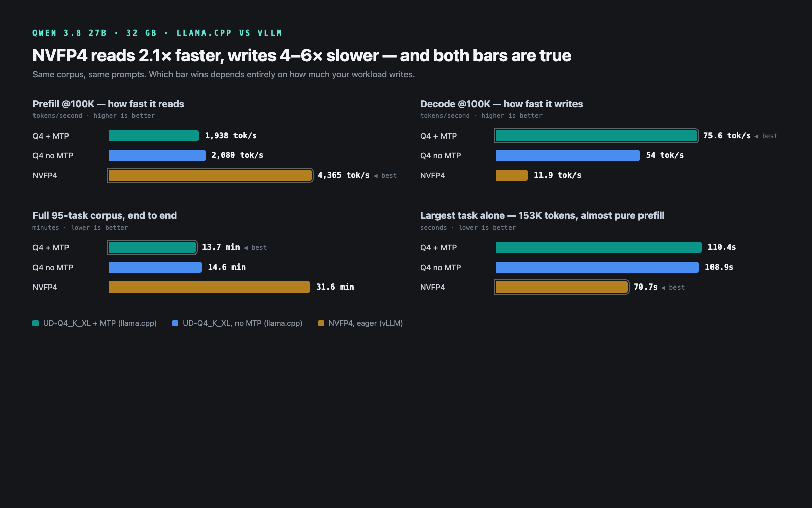Click the Q4 + MTP 110.4s bar
Image resolution: width=812 pixels, height=508 pixels.
click(x=599, y=247)
